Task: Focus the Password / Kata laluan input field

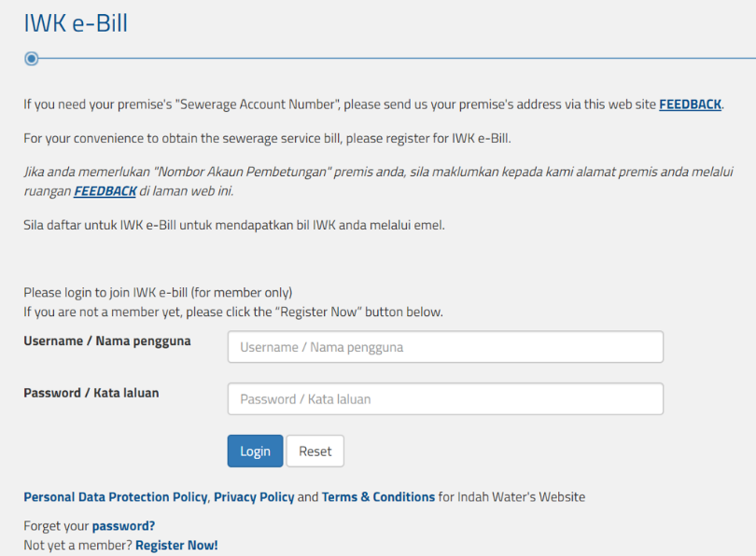Action: pyautogui.click(x=445, y=399)
